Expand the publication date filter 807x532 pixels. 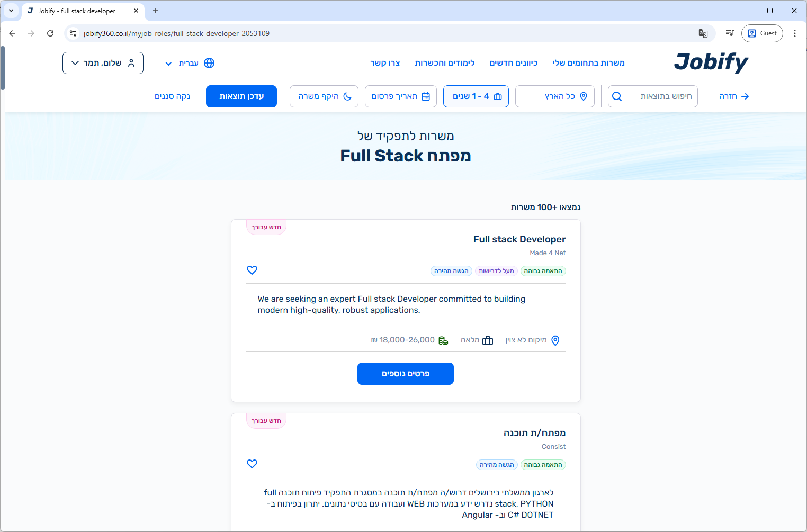pos(400,96)
